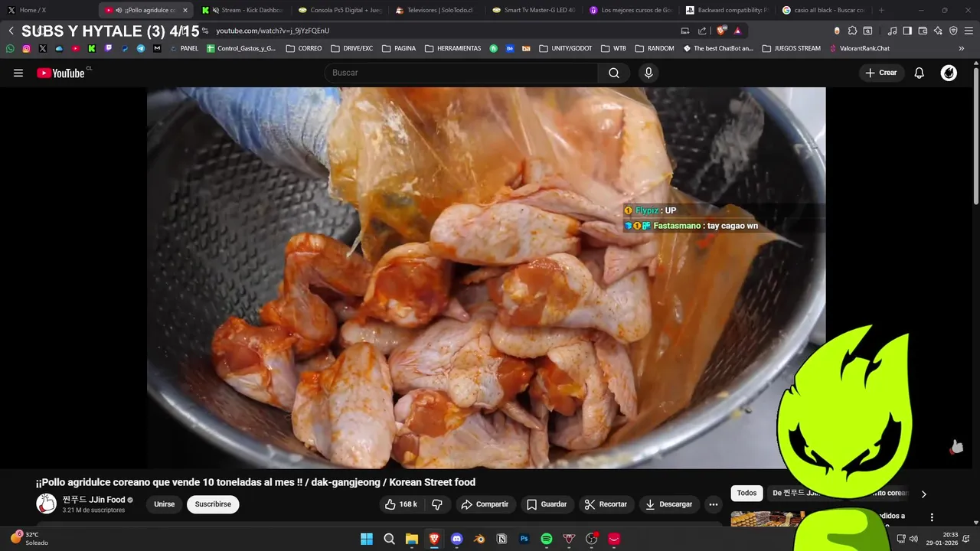Open the Control_Gastos_y_G... sheet bookmark
This screenshot has height=551, width=980.
coord(241,48)
